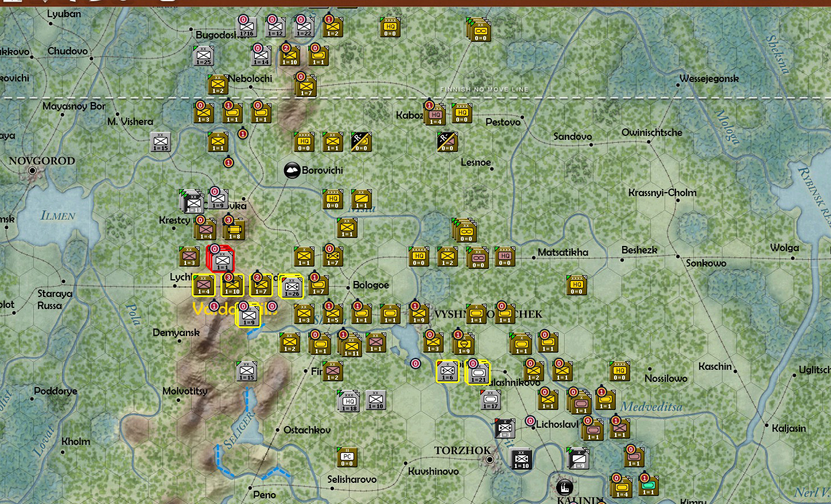Select the gray 1=9 unit near Kalinin
Image resolution: width=831 pixels, height=504 pixels.
coord(578,458)
